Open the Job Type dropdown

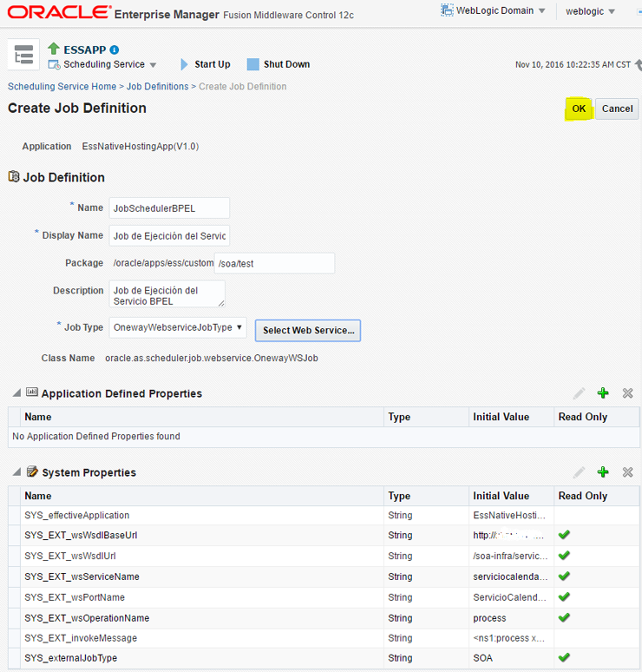pos(178,327)
